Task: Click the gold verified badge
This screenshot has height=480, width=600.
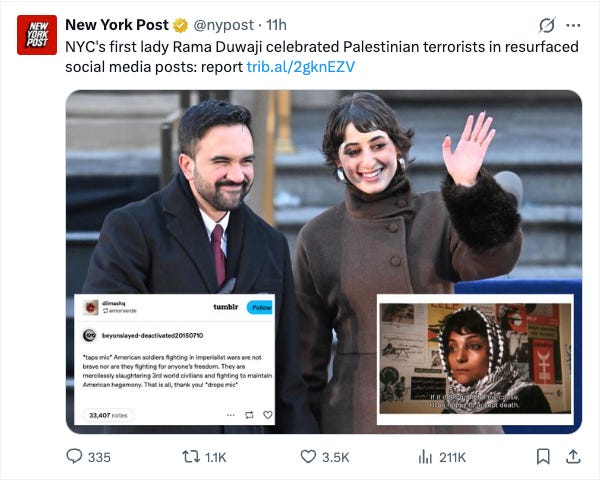Action: coord(180,25)
